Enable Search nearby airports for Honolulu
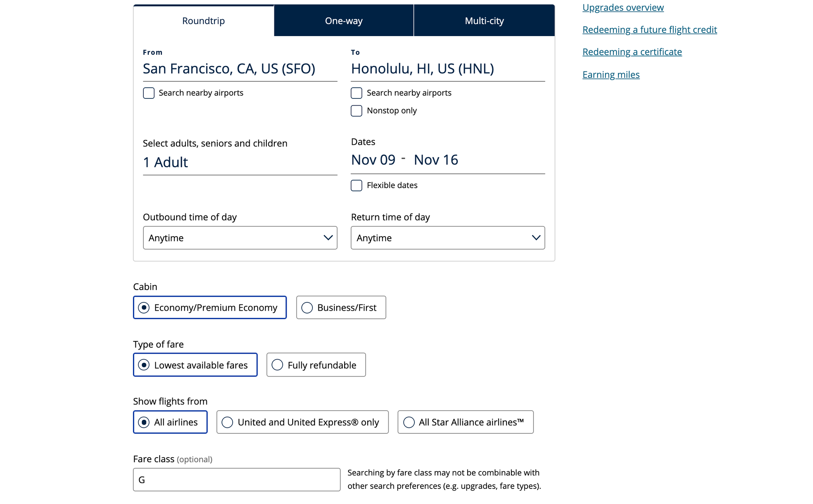Viewport: 813px width, 504px height. pyautogui.click(x=356, y=92)
